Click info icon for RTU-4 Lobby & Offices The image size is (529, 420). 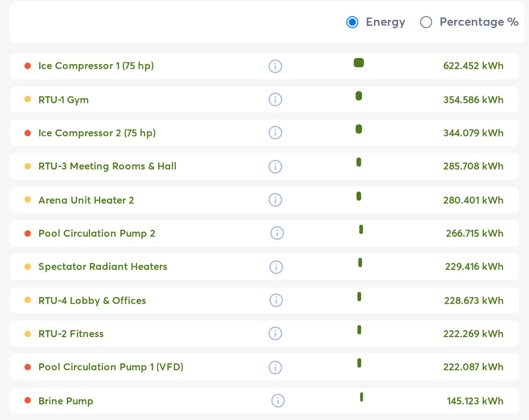point(276,300)
